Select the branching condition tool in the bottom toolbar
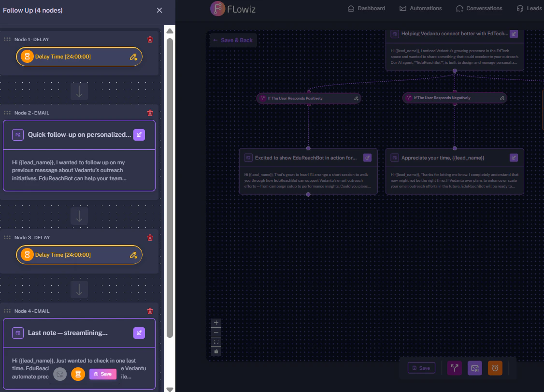 pyautogui.click(x=454, y=368)
